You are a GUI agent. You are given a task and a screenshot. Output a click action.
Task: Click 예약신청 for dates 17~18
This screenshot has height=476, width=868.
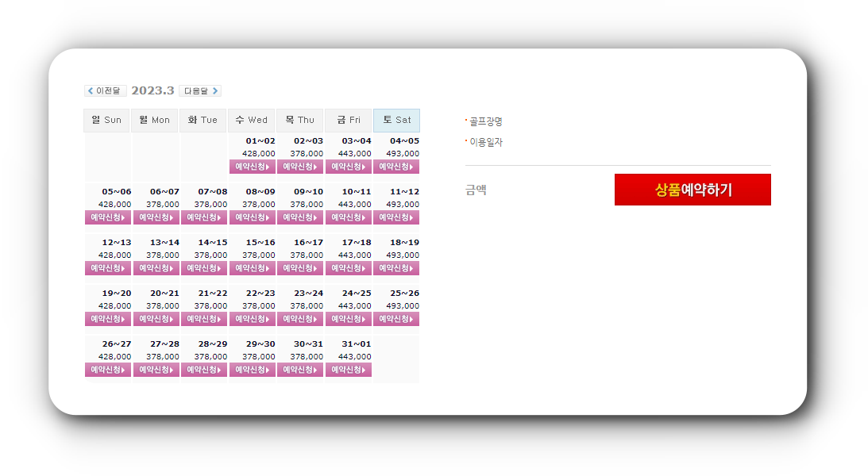pos(348,268)
